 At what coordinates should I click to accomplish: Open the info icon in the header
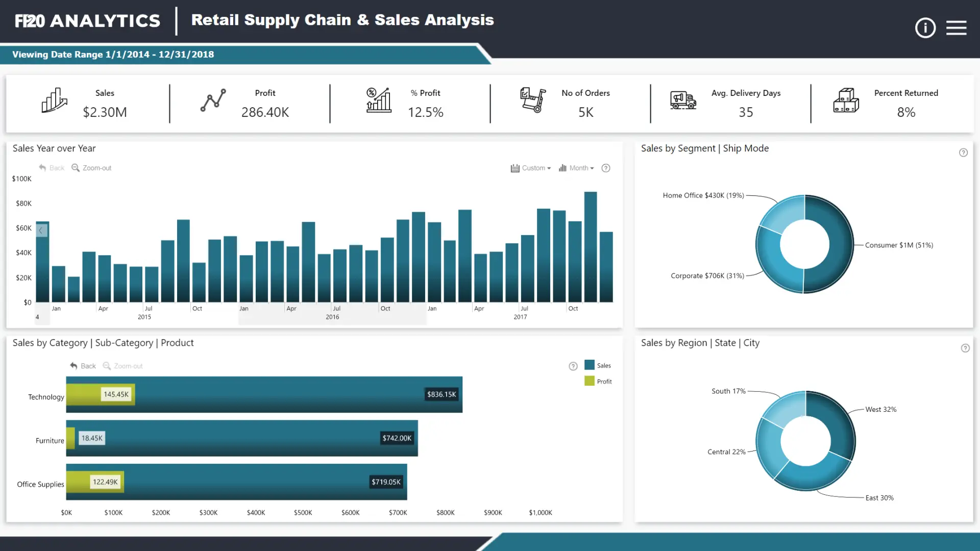(925, 28)
